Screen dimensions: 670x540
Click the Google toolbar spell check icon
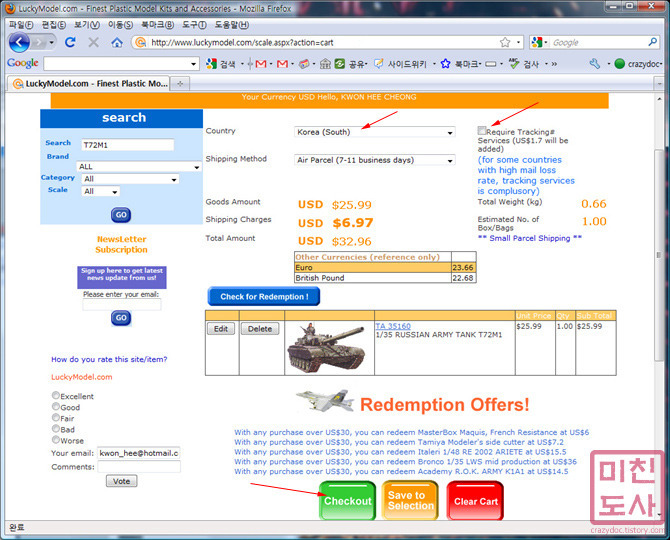pos(514,64)
